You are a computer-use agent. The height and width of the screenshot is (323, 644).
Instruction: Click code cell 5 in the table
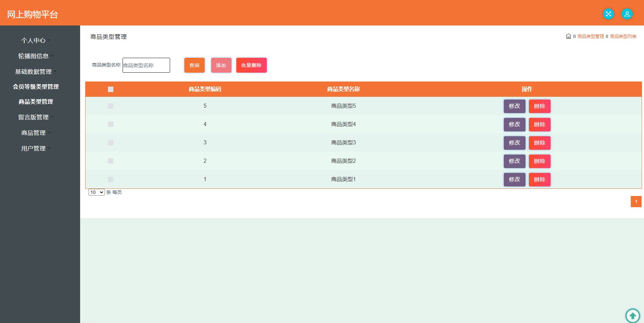[x=205, y=106]
